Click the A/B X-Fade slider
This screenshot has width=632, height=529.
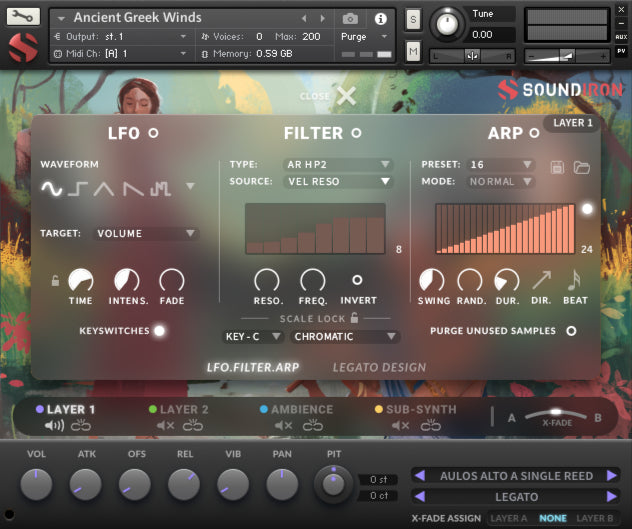(556, 413)
